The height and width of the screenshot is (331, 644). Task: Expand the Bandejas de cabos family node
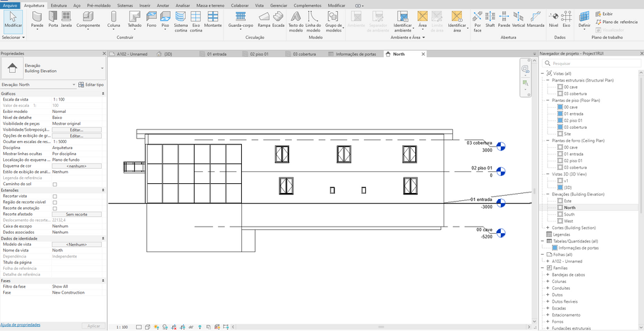547,275
